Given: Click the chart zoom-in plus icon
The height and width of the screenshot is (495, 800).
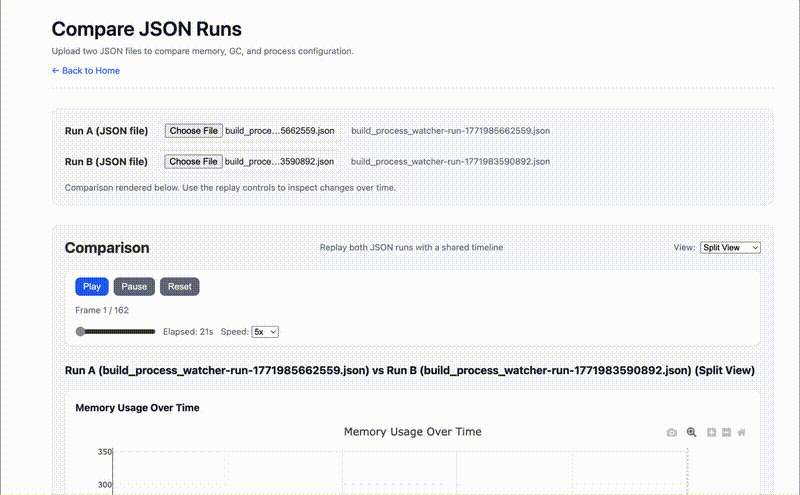Looking at the screenshot, I should pyautogui.click(x=711, y=432).
